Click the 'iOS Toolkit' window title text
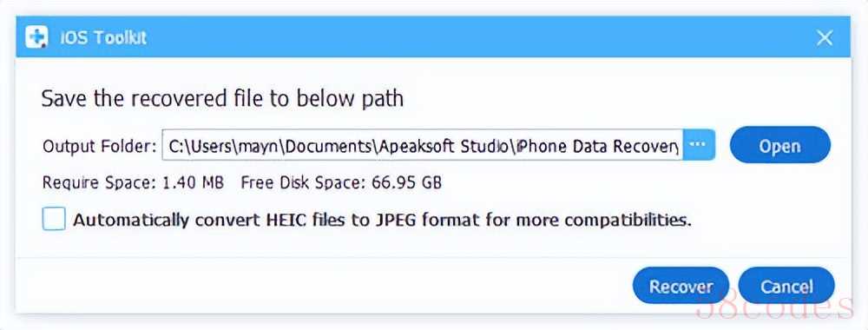The width and height of the screenshot is (868, 330). click(x=103, y=37)
